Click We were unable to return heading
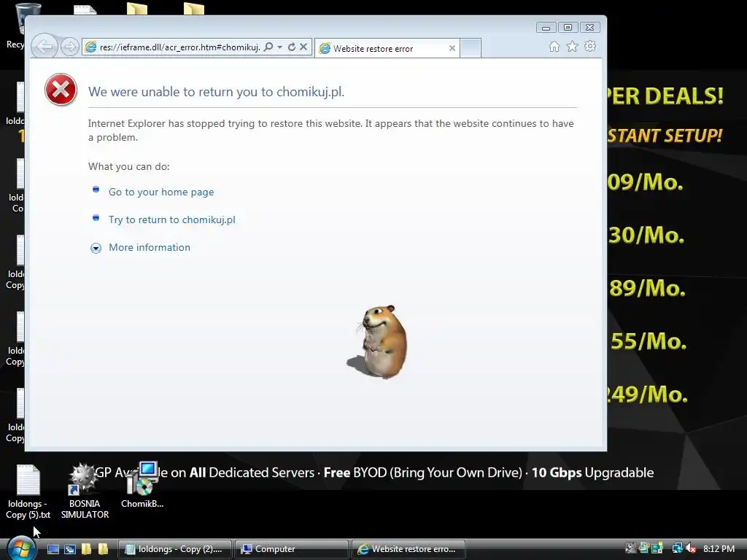The height and width of the screenshot is (560, 747). (x=216, y=91)
